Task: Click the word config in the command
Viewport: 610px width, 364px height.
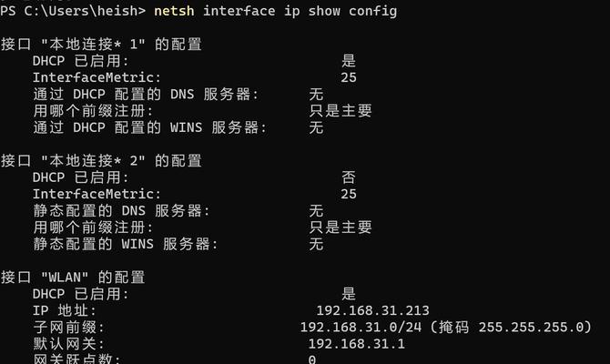Action: 372,11
